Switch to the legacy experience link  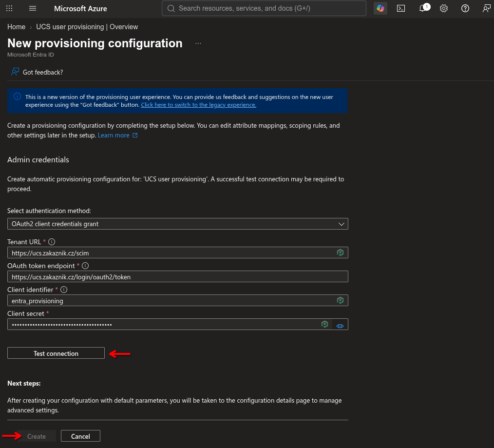click(x=198, y=105)
